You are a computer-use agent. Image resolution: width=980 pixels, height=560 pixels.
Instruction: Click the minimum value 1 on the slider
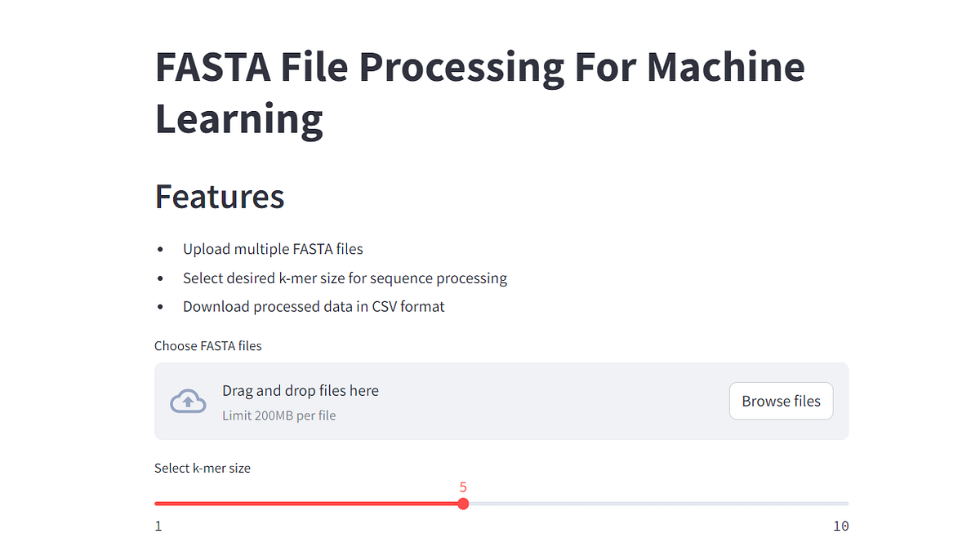pyautogui.click(x=158, y=526)
